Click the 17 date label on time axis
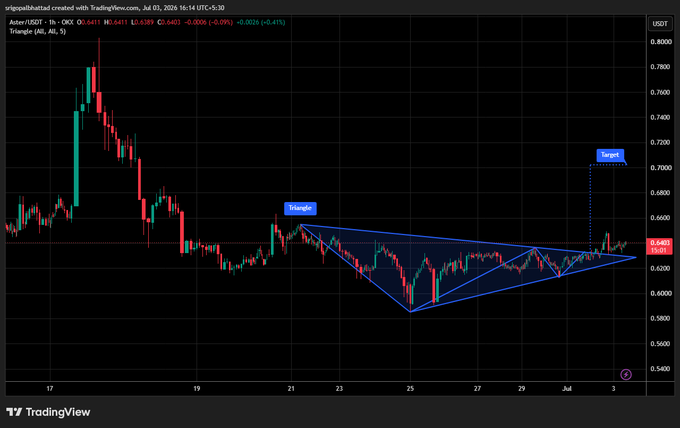The width and height of the screenshot is (680, 428). coord(50,389)
